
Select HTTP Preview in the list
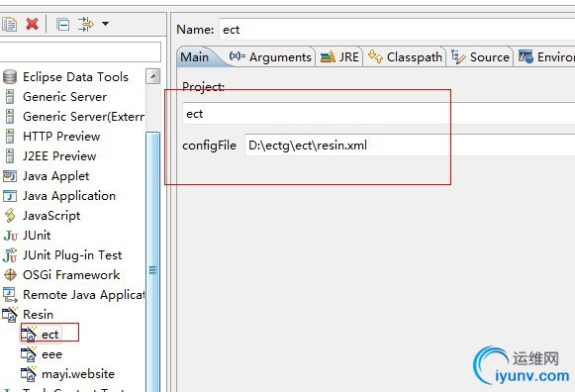point(61,137)
